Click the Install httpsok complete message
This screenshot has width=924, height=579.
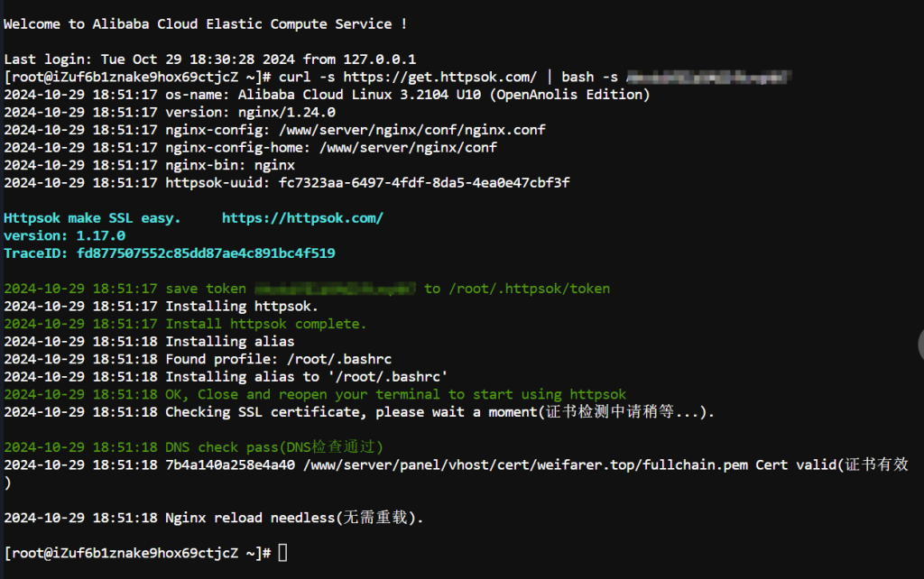click(266, 324)
